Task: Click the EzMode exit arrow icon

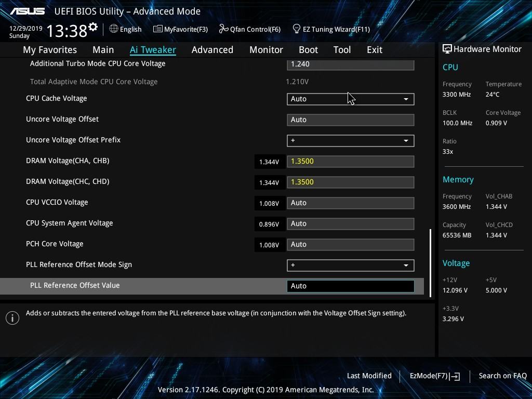Action: pos(455,376)
